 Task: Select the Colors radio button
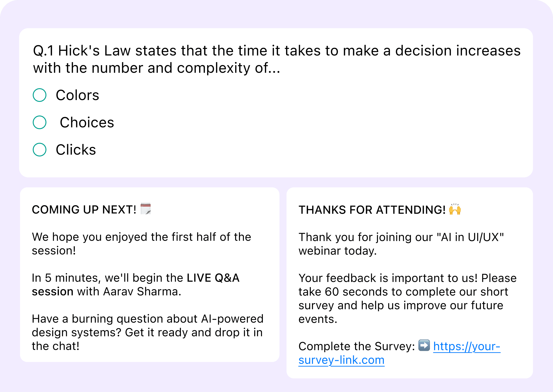(x=40, y=95)
